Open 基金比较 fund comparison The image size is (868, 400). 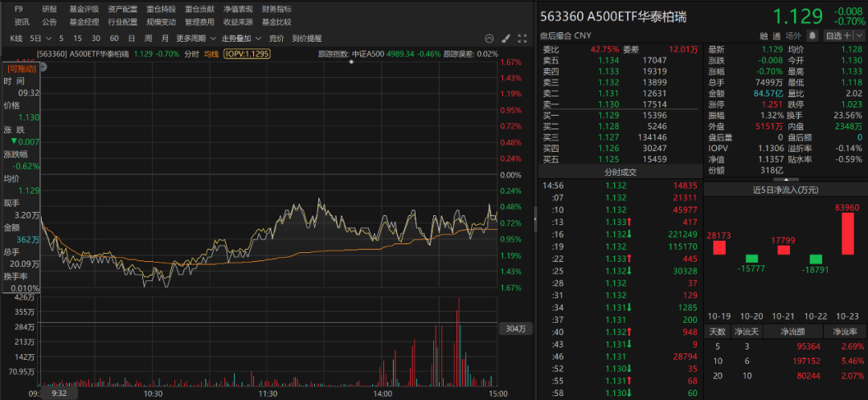276,22
